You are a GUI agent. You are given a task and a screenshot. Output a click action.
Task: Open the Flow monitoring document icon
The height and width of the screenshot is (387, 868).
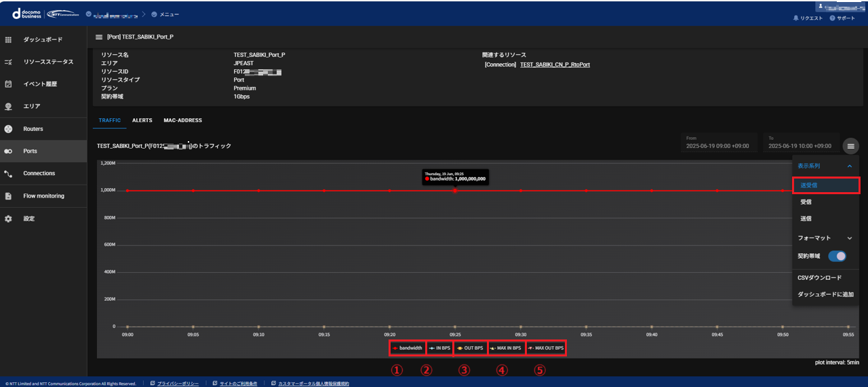[8, 196]
